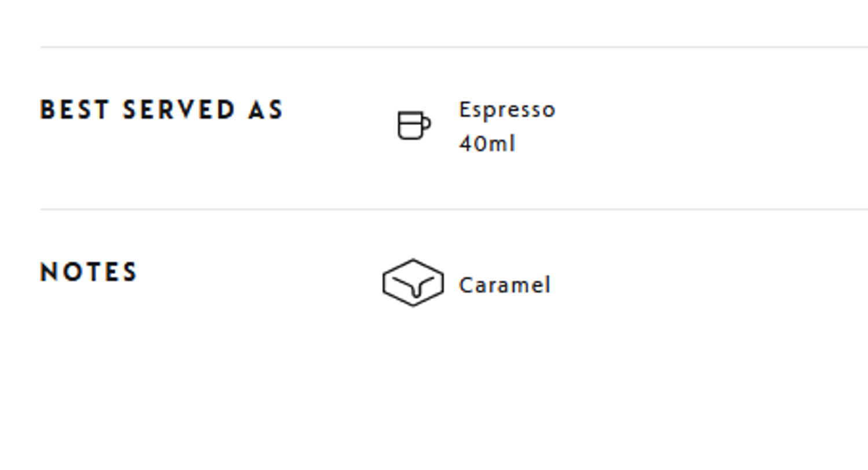The height and width of the screenshot is (470, 868).
Task: Click the final "S" in "NOTES"
Action: point(130,272)
